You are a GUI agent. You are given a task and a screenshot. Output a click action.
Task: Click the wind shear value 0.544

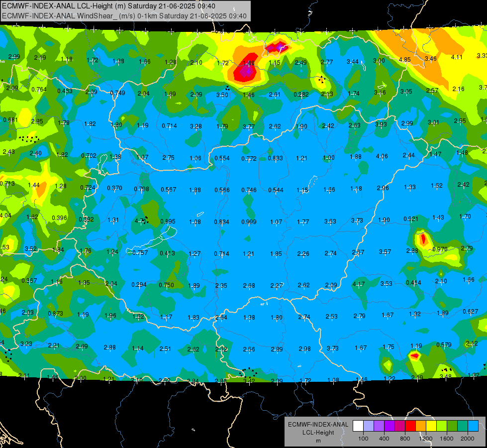(276, 190)
